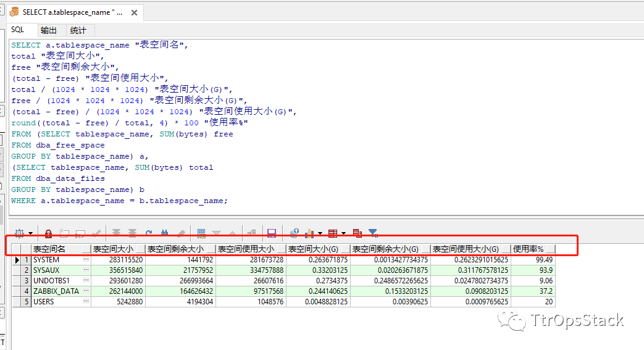Click the refresh results icon
This screenshot has width=644, height=350.
click(x=149, y=233)
